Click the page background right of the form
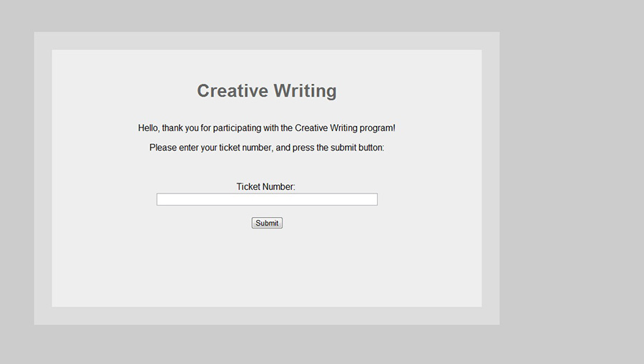Viewport: 644px width, 364px height. [572, 179]
